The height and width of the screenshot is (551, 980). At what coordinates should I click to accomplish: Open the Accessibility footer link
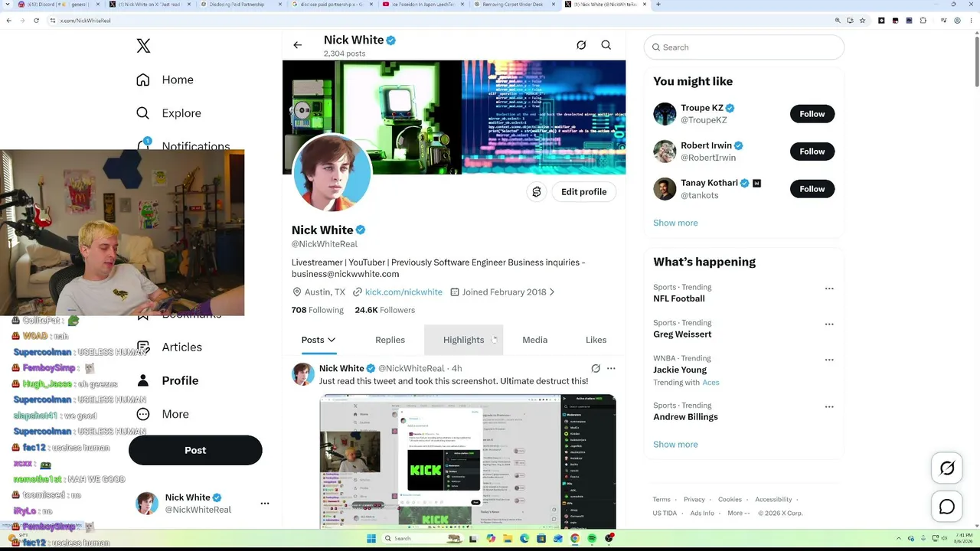coord(773,499)
